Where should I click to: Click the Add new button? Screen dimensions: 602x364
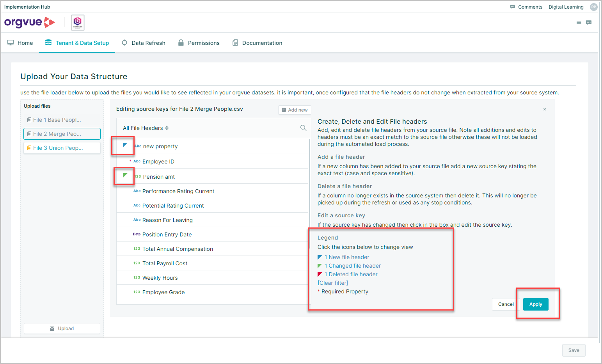point(295,110)
